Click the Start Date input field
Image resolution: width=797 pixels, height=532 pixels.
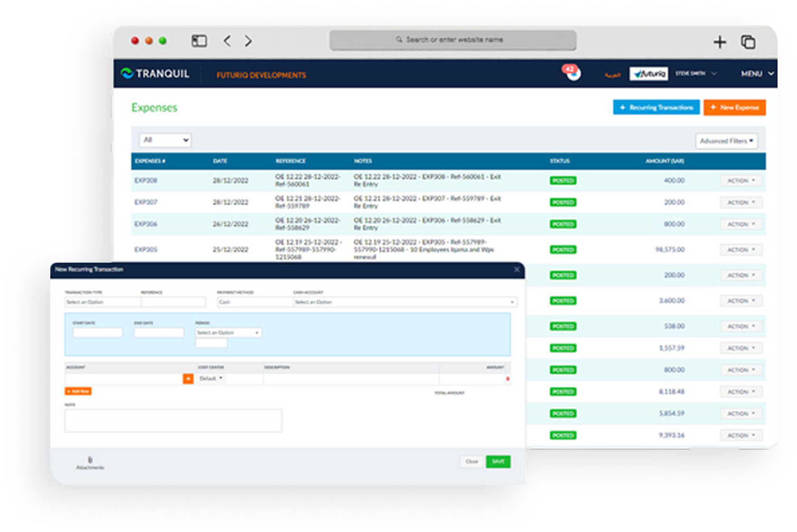(98, 333)
